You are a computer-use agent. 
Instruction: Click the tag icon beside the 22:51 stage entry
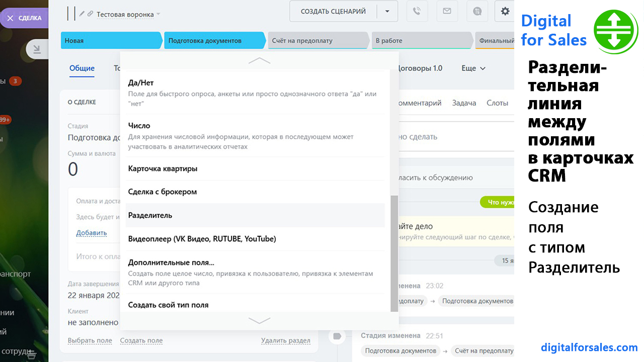[x=337, y=336]
